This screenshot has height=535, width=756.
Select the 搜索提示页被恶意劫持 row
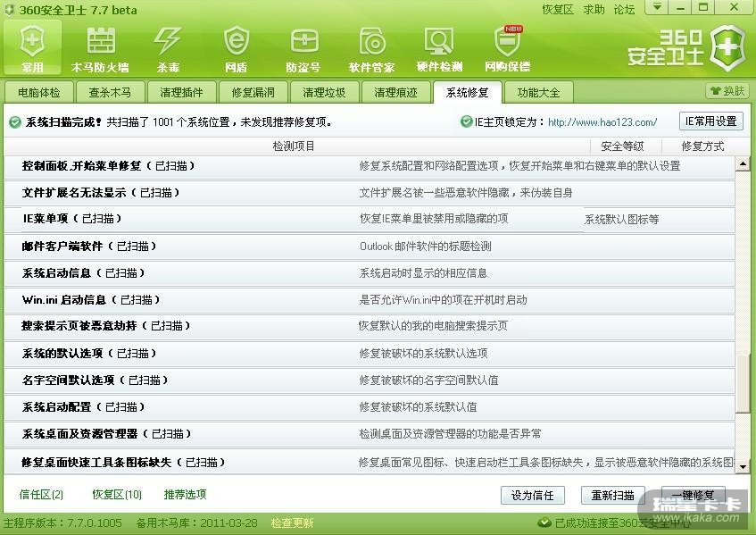tap(370, 326)
